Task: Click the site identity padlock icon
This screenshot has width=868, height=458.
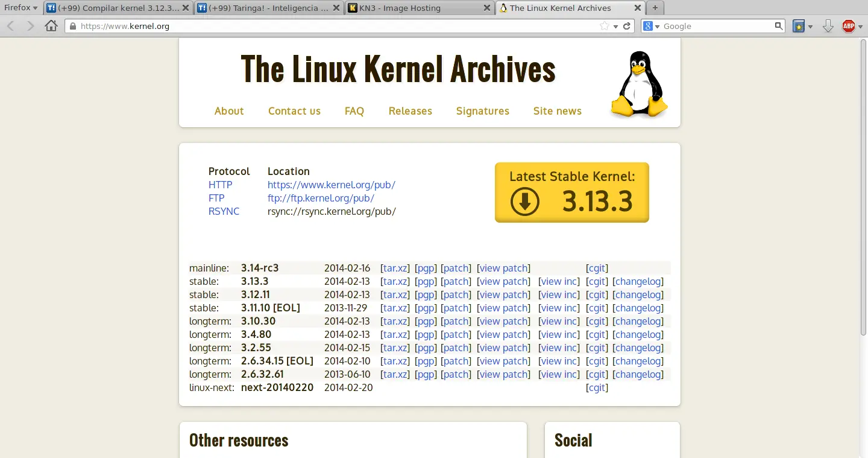Action: pos(72,27)
